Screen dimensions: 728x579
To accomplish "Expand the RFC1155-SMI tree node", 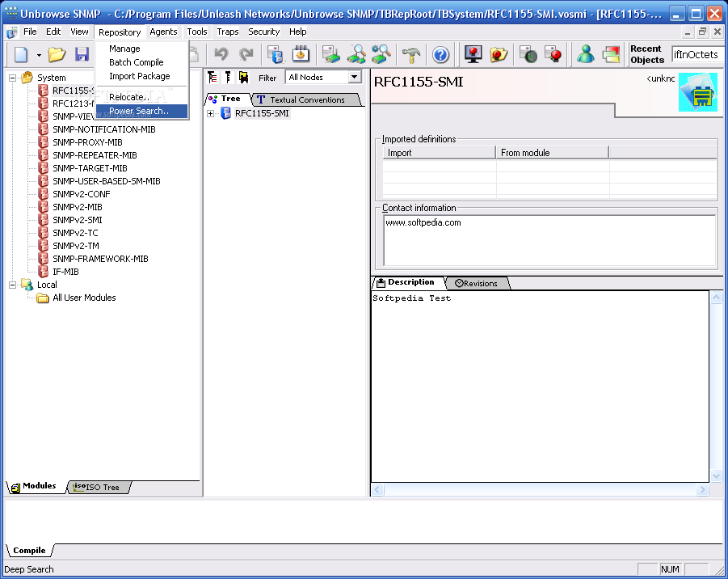I will (x=210, y=113).
